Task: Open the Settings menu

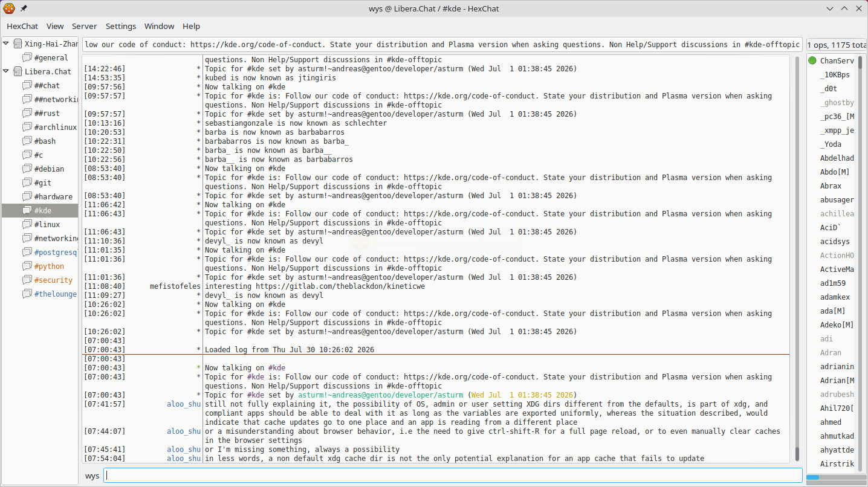Action: pos(121,27)
